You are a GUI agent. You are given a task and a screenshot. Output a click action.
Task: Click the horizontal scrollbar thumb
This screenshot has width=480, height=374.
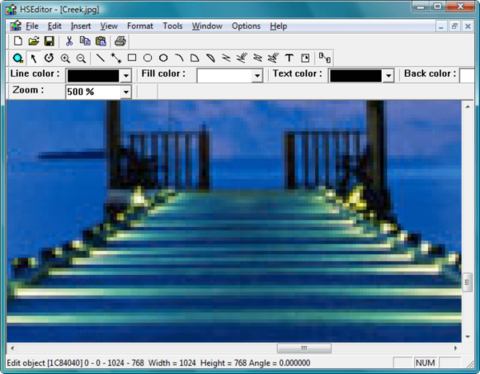(304, 348)
